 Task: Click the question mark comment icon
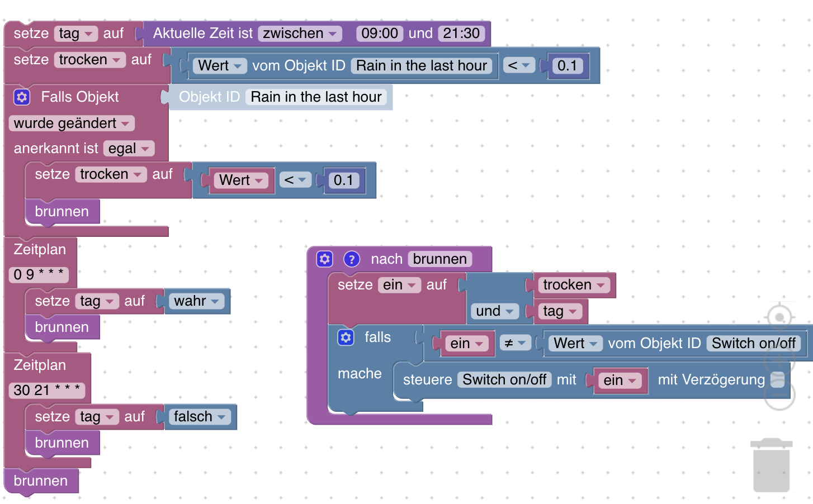pyautogui.click(x=352, y=259)
